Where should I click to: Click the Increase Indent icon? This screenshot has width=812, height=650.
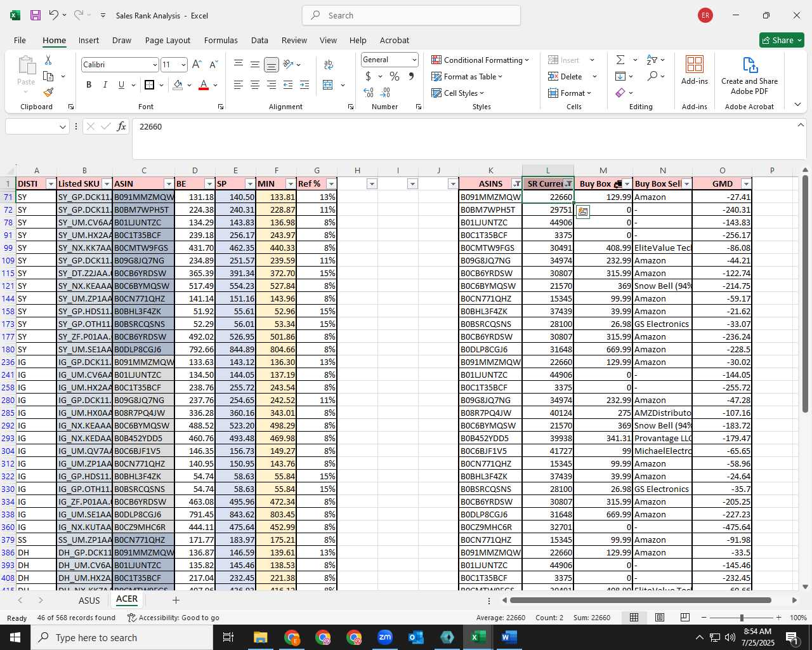(x=304, y=84)
